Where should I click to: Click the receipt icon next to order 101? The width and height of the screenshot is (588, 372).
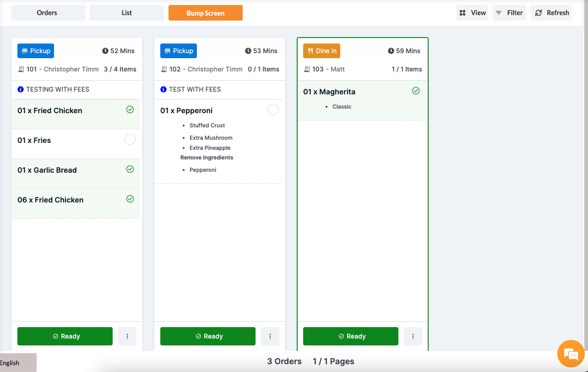[x=21, y=69]
